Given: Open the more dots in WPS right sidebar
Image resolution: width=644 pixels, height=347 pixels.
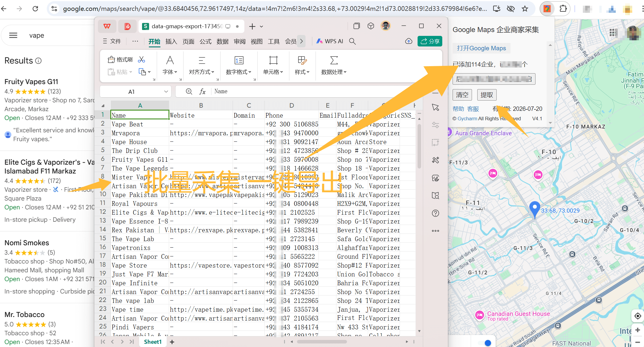Looking at the screenshot, I should coord(436,231).
